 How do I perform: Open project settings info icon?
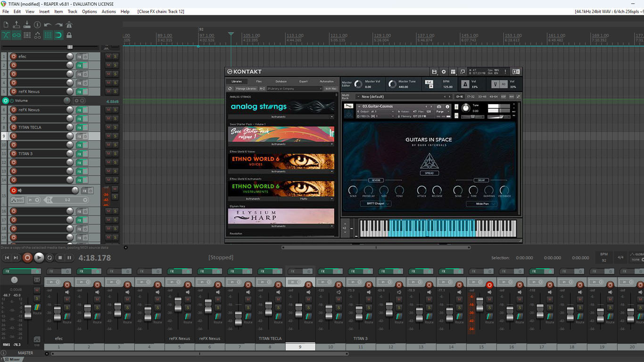(37, 25)
